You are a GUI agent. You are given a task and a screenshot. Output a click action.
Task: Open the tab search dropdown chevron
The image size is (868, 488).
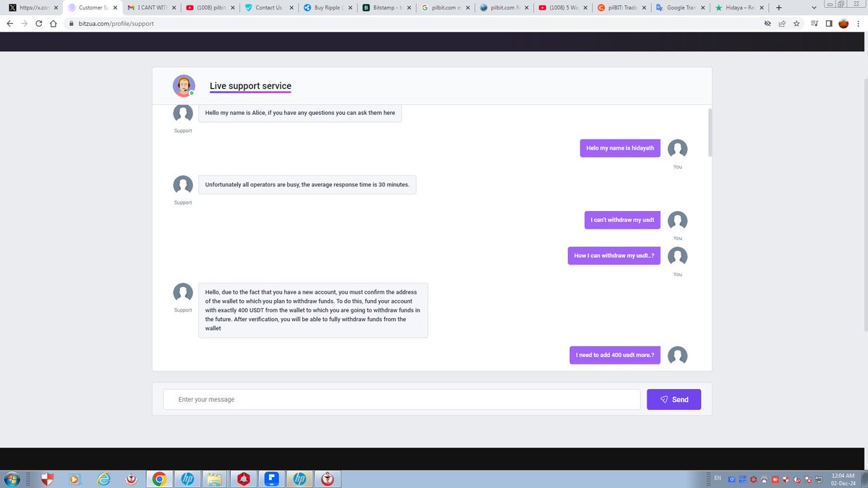(814, 8)
